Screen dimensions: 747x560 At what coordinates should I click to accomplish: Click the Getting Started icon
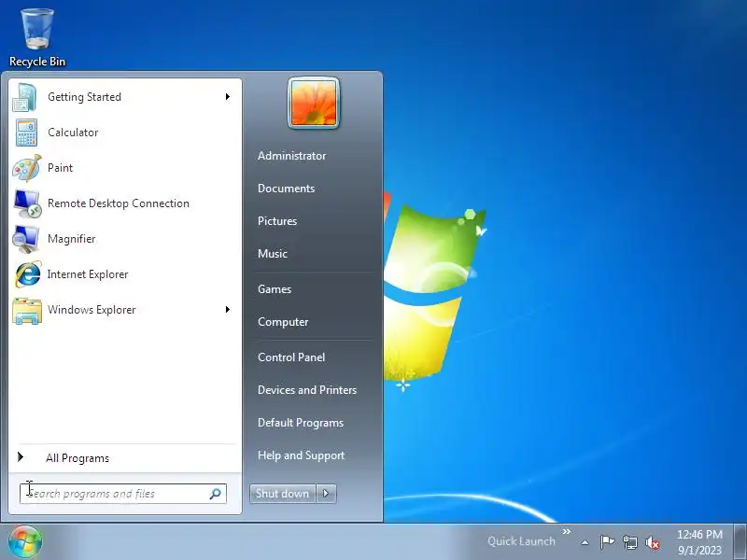click(x=25, y=97)
